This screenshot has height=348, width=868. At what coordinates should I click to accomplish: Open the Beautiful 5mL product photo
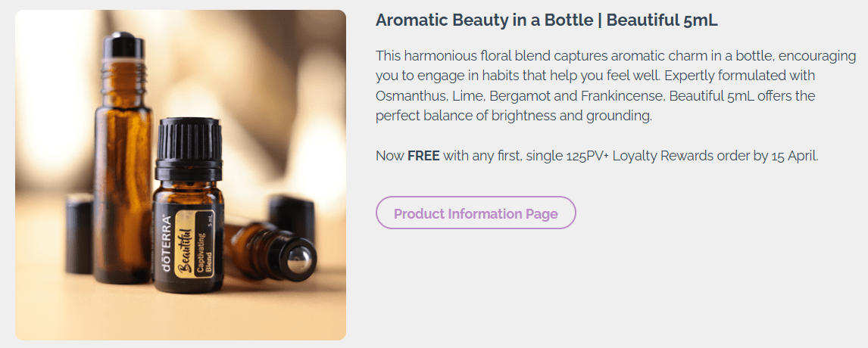point(180,175)
